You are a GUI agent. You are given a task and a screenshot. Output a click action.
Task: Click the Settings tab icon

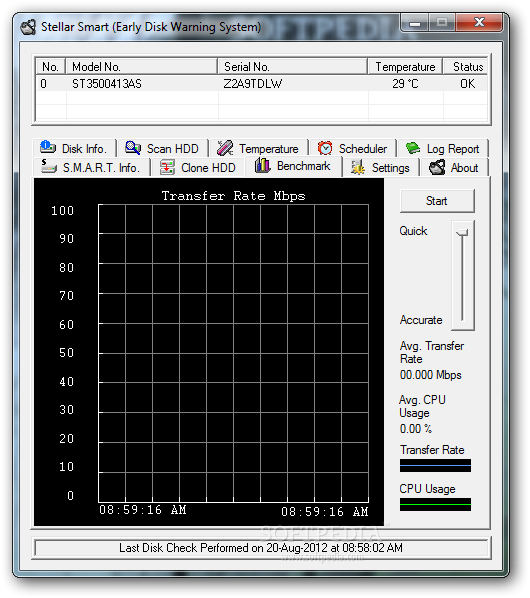(358, 167)
